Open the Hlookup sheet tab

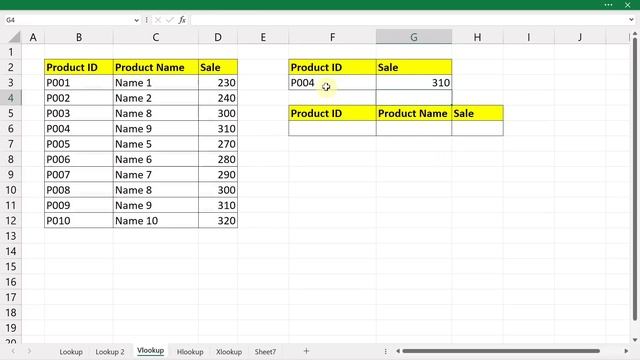[x=190, y=351]
